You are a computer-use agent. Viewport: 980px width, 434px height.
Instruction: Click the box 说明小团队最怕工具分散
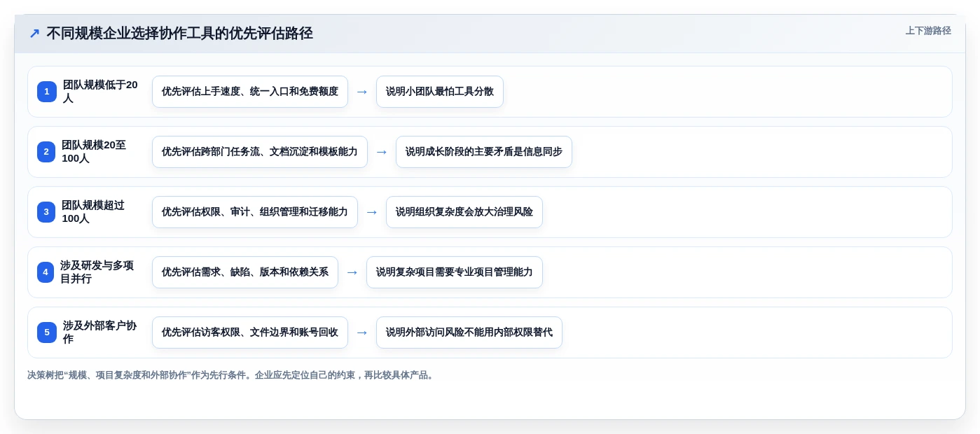pyautogui.click(x=440, y=92)
